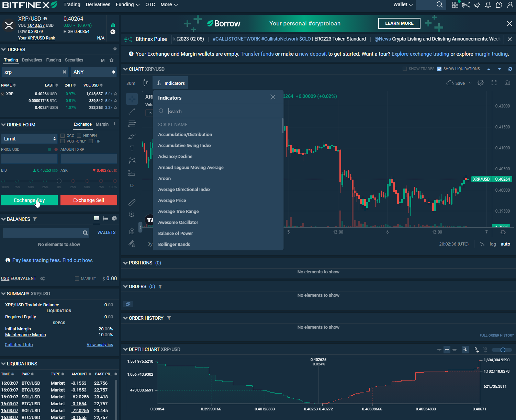Open candlestick chart style selector
The height and width of the screenshot is (420, 516).
(x=146, y=83)
